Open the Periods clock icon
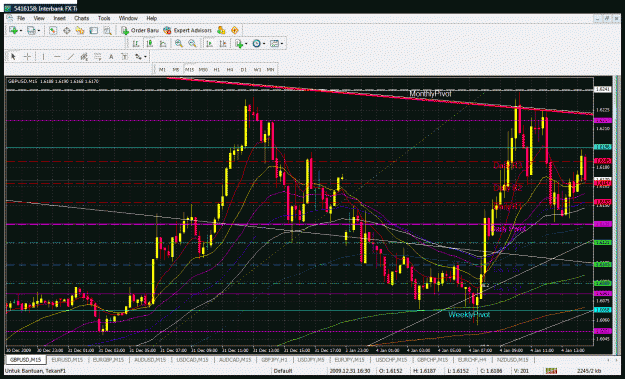This screenshot has height=379, width=625. [x=256, y=43]
